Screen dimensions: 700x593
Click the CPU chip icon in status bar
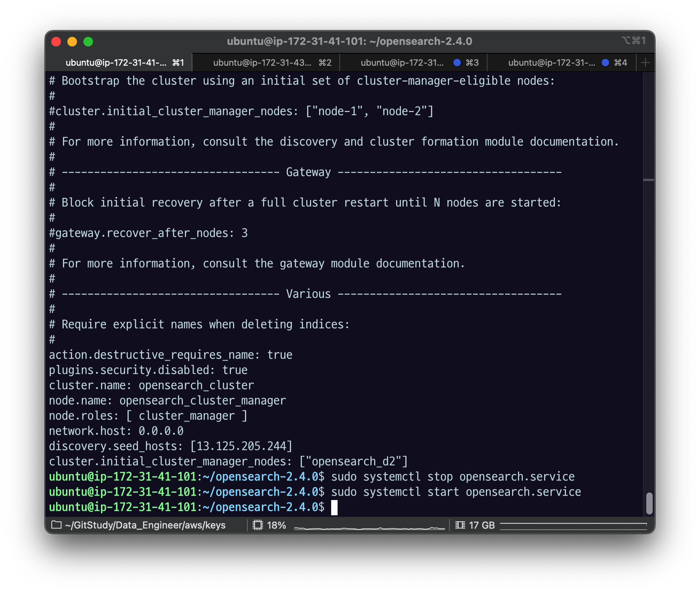click(x=258, y=525)
